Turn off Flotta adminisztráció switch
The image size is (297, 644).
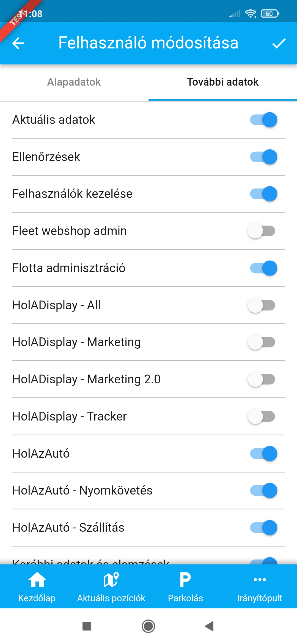263,268
